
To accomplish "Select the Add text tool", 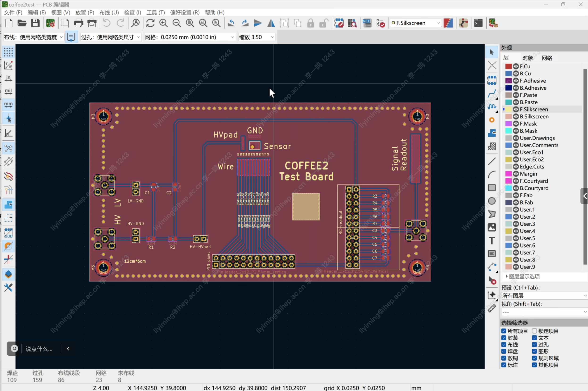I will point(492,241).
